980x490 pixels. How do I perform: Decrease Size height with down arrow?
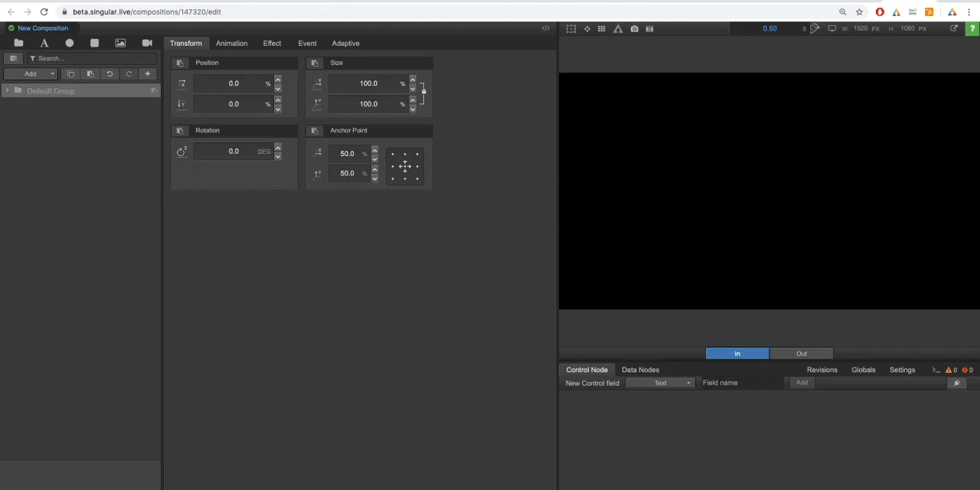click(x=413, y=108)
